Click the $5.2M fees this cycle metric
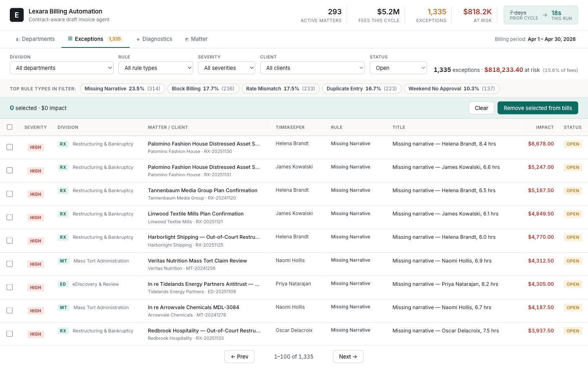 [x=379, y=15]
